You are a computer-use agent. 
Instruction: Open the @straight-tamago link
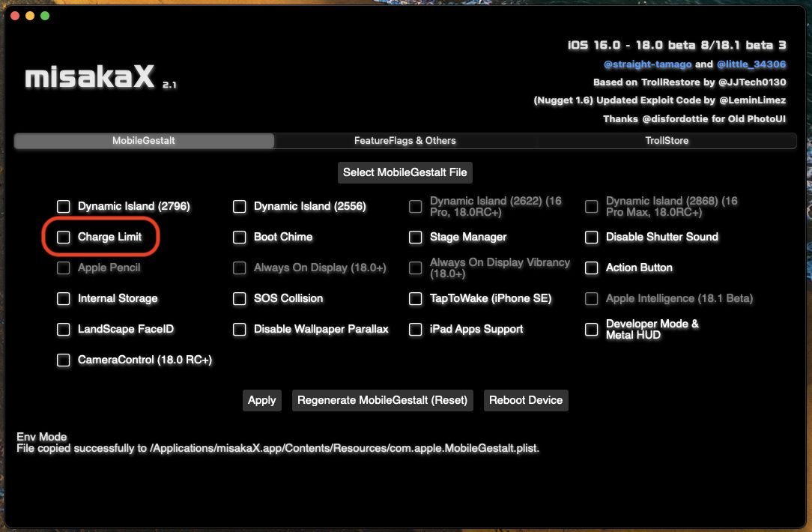click(648, 64)
